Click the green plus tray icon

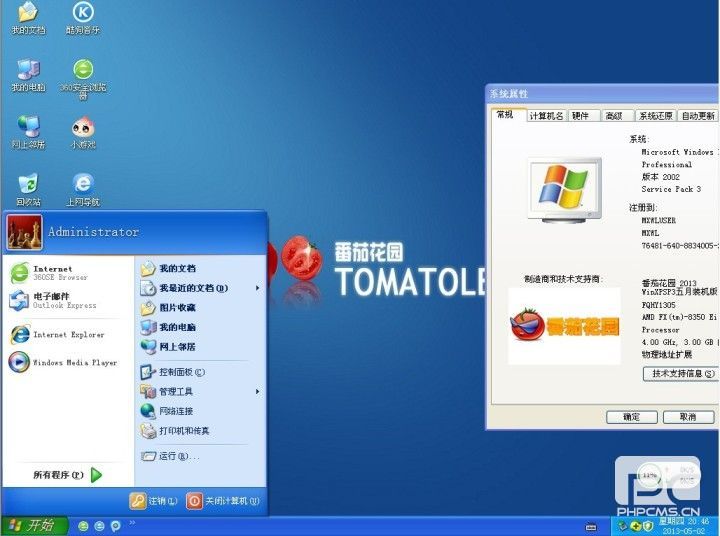point(635,526)
